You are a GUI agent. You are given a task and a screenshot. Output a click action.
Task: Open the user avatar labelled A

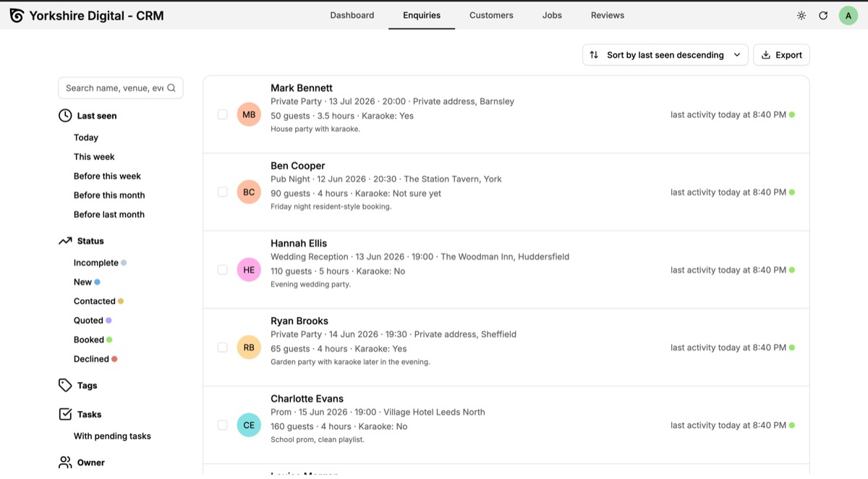848,15
